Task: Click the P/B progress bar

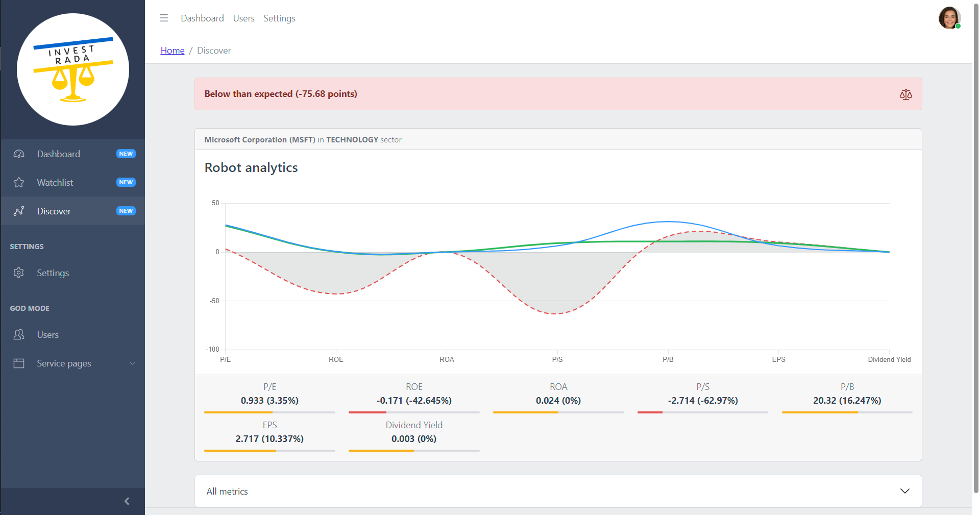Action: tap(847, 412)
